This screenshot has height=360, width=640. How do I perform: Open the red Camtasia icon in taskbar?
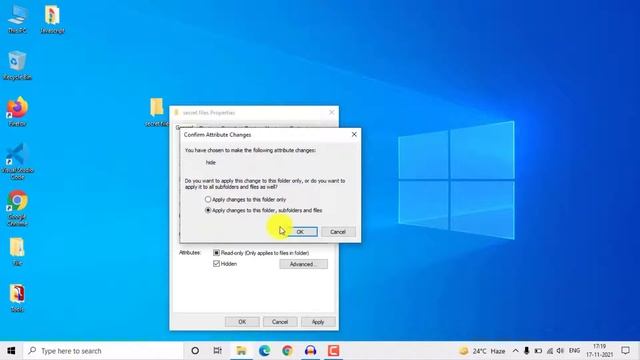333,351
